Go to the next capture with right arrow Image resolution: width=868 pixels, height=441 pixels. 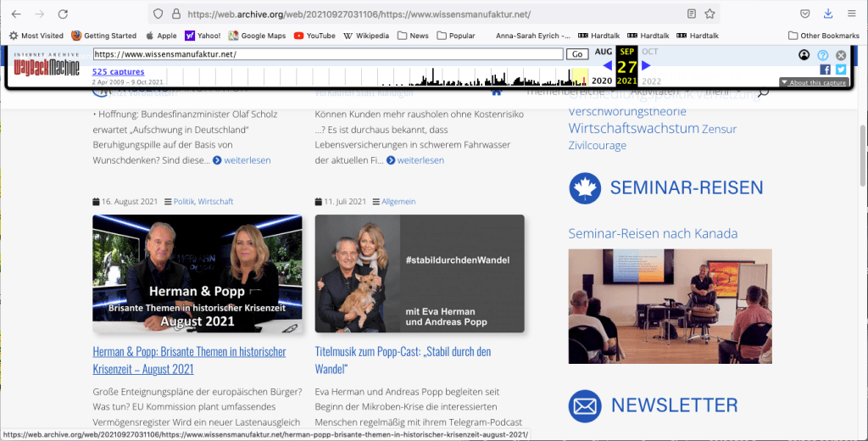click(646, 65)
